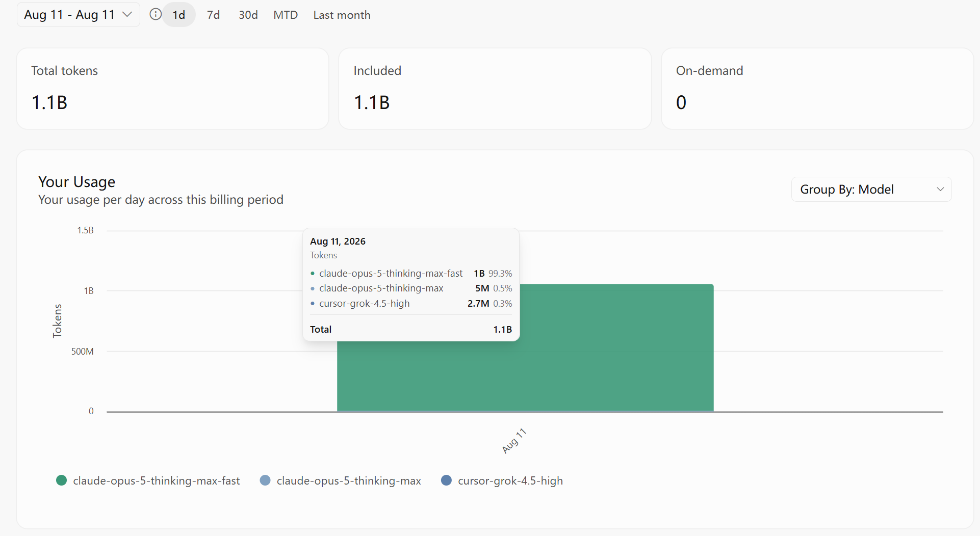Select the MTD time range
This screenshot has width=980, height=536.
(x=286, y=15)
